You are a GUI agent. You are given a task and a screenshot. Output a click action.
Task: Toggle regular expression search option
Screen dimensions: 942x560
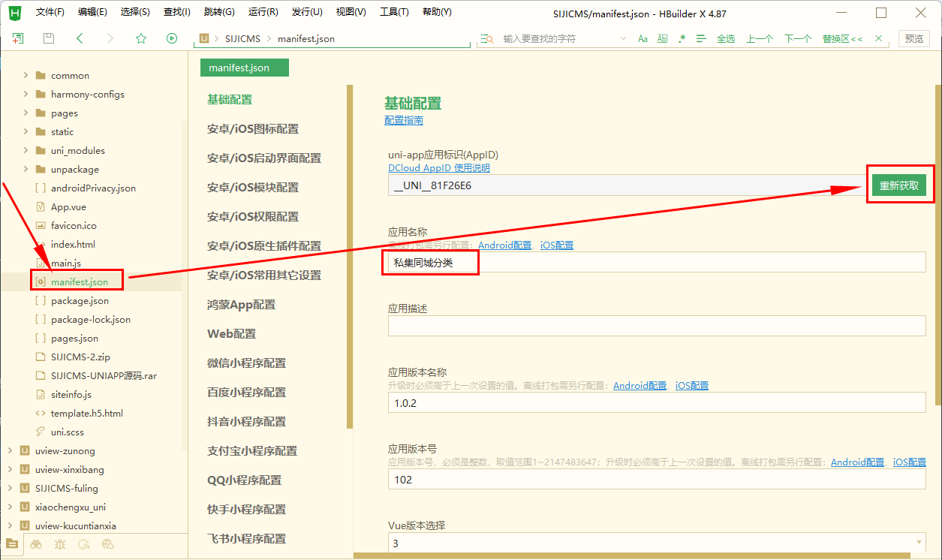[x=682, y=38]
